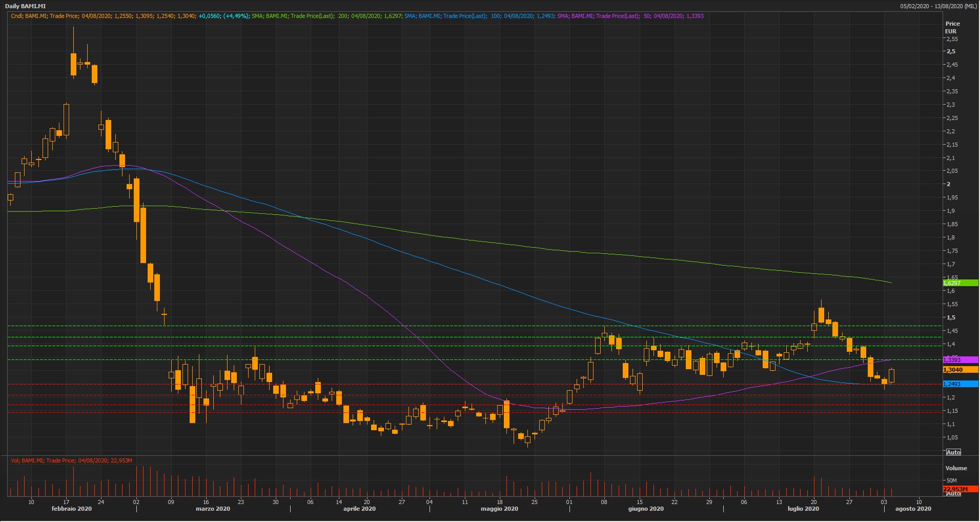Click the agosto 2020 month label

(x=913, y=509)
